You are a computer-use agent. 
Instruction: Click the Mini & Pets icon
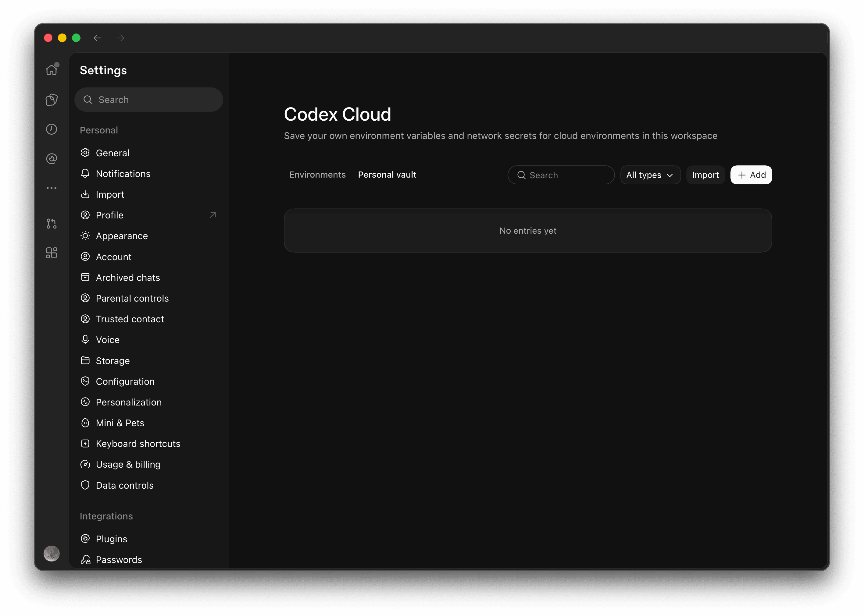click(85, 423)
